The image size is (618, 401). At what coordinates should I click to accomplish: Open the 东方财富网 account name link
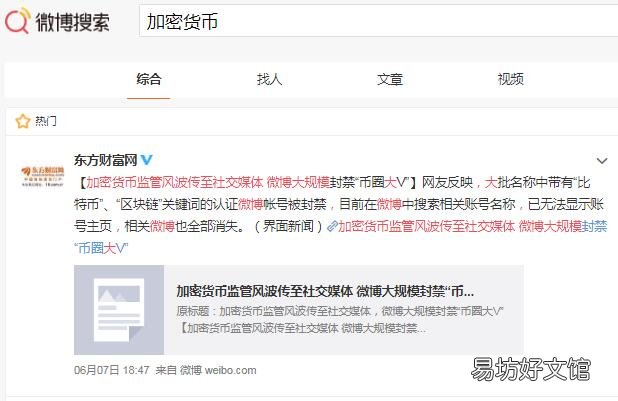point(105,160)
